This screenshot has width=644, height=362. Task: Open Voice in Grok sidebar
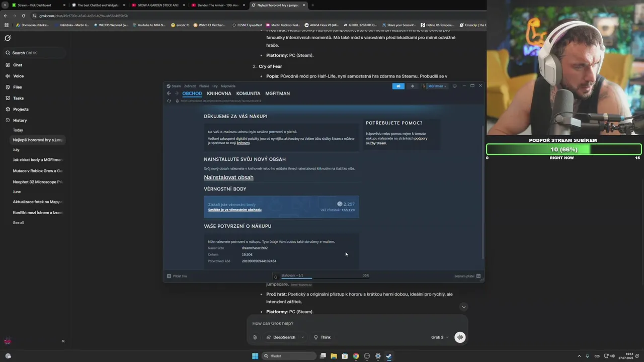18,76
